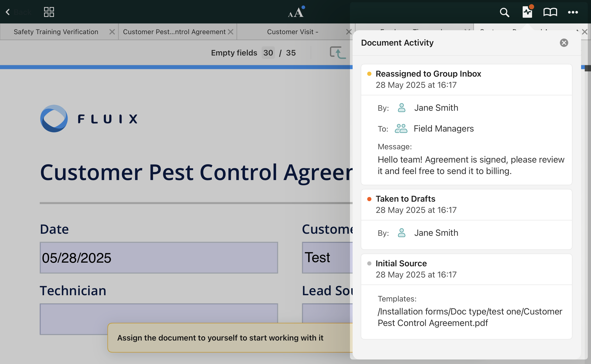Select the Customer Pest...ntrol Agreement tab

pos(174,32)
